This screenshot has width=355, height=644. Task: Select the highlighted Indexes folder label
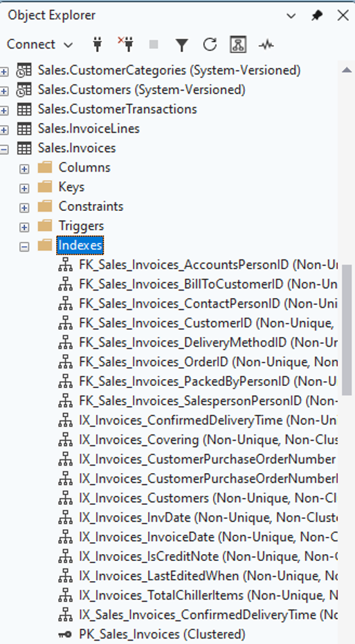(80, 245)
